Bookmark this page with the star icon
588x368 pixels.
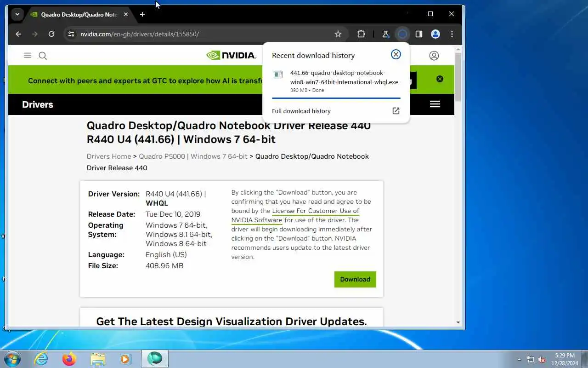[x=338, y=34]
